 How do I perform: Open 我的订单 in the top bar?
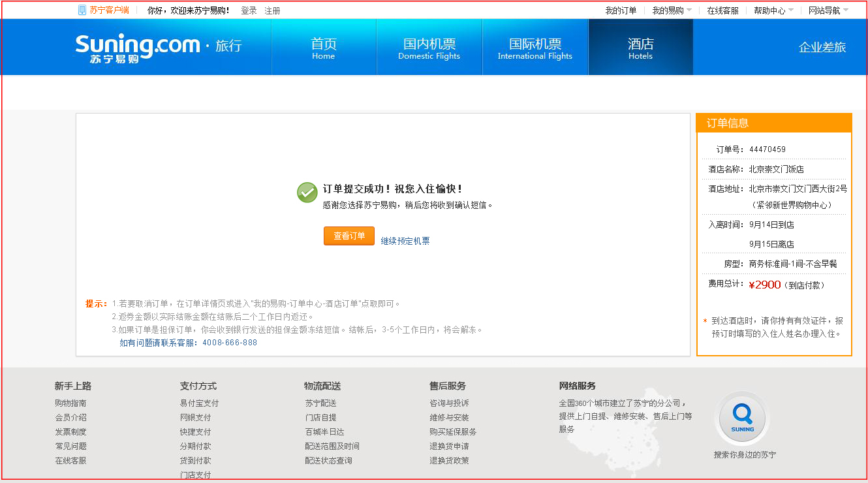coord(621,10)
